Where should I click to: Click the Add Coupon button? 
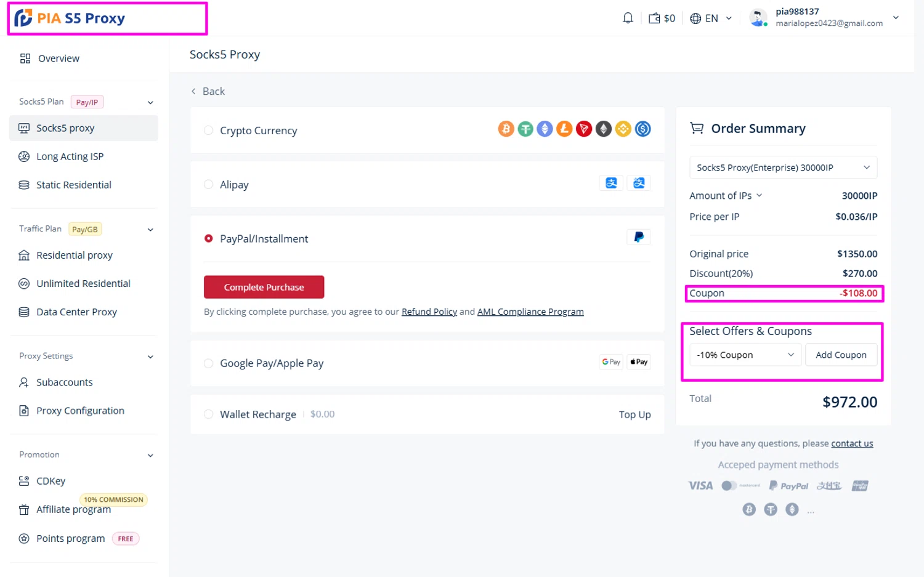841,355
